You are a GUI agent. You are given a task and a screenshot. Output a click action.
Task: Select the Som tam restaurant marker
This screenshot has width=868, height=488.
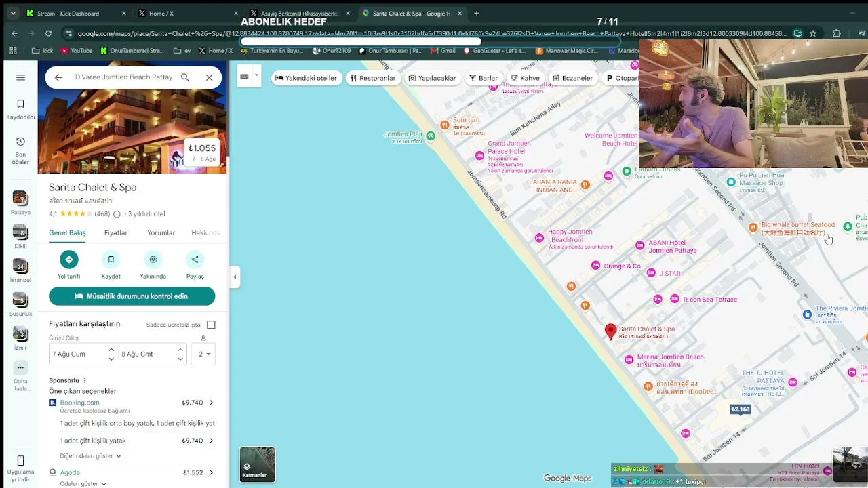[x=445, y=125]
